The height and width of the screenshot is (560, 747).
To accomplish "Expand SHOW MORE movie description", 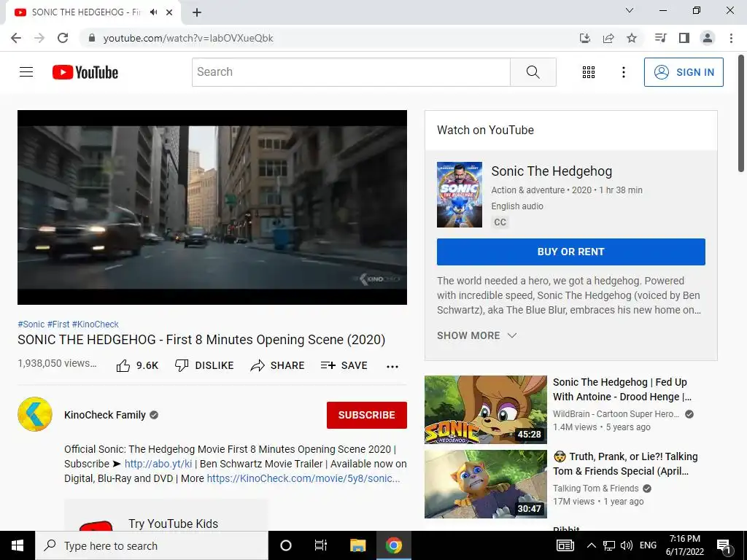I will (x=476, y=335).
